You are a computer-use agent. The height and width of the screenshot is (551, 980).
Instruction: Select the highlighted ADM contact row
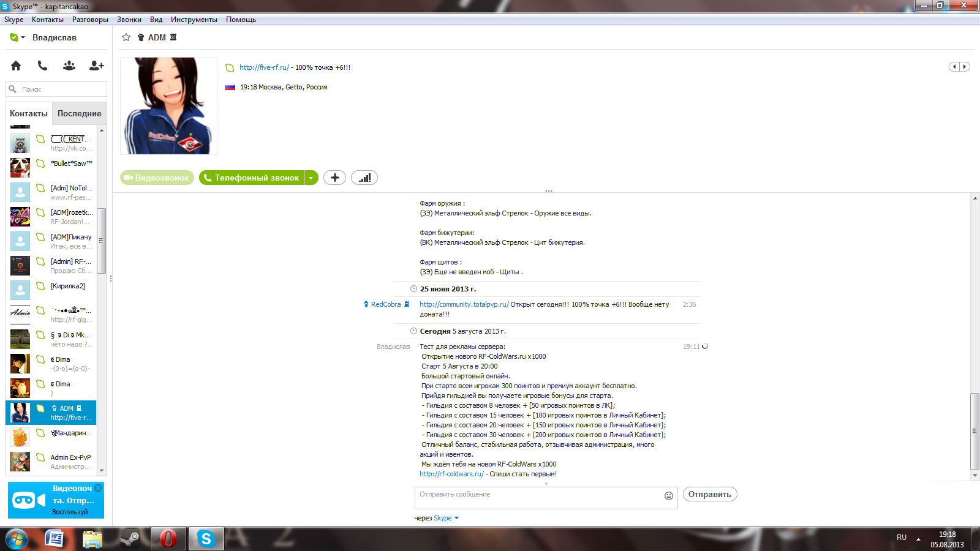pos(51,413)
